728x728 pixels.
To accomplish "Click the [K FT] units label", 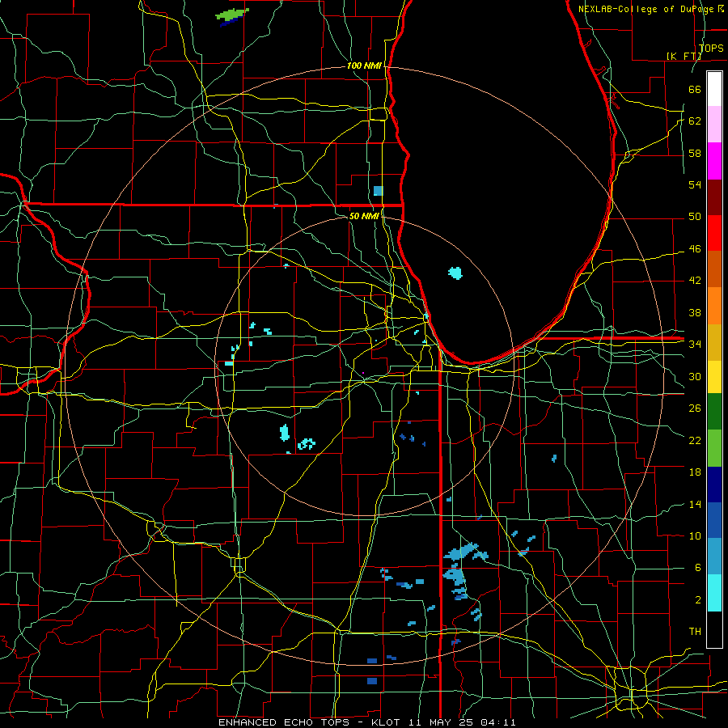I will pyautogui.click(x=684, y=57).
